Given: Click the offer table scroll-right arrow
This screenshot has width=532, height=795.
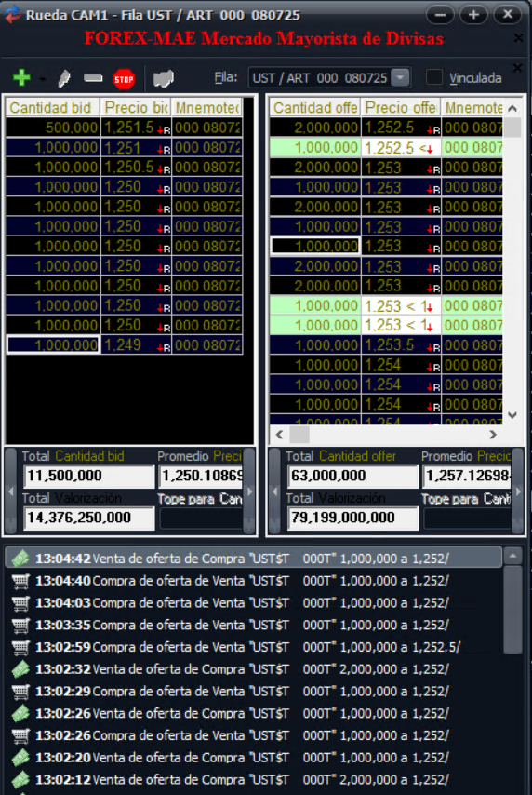Looking at the screenshot, I should (493, 435).
